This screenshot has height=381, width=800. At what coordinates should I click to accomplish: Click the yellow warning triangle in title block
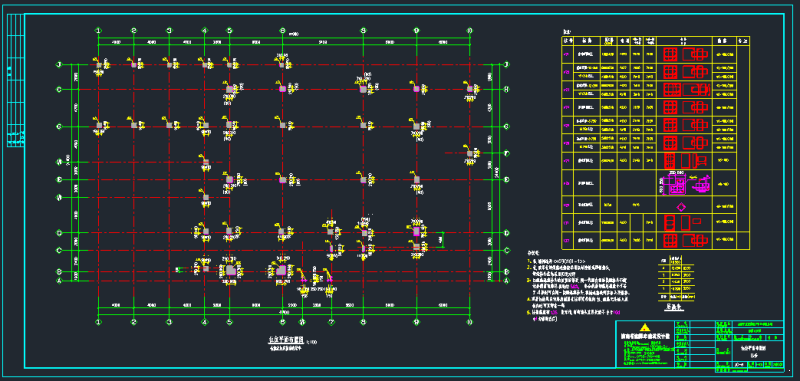[x=644, y=327]
